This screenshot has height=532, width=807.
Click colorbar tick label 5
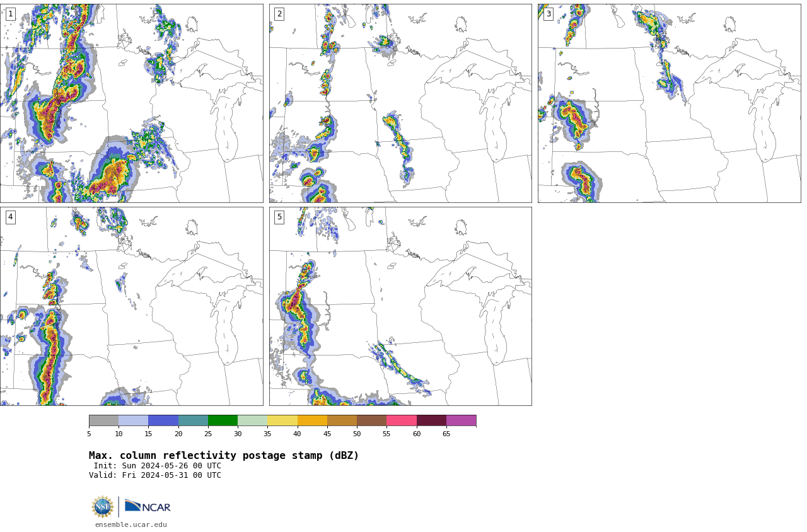point(89,434)
